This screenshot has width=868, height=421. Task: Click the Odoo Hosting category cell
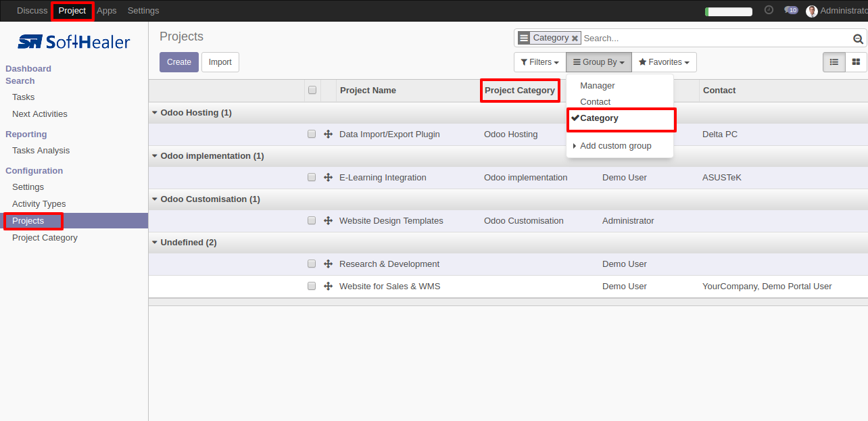pos(511,134)
